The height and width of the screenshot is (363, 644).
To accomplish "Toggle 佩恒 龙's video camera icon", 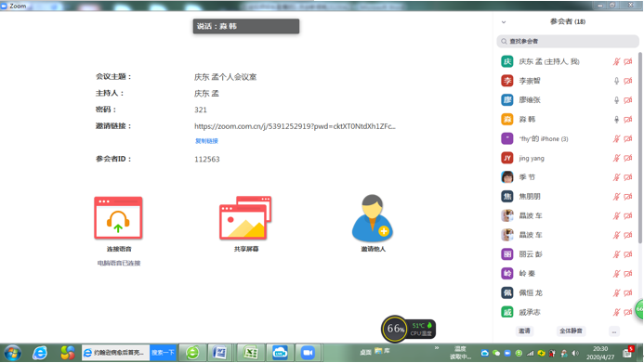I will 628,292.
